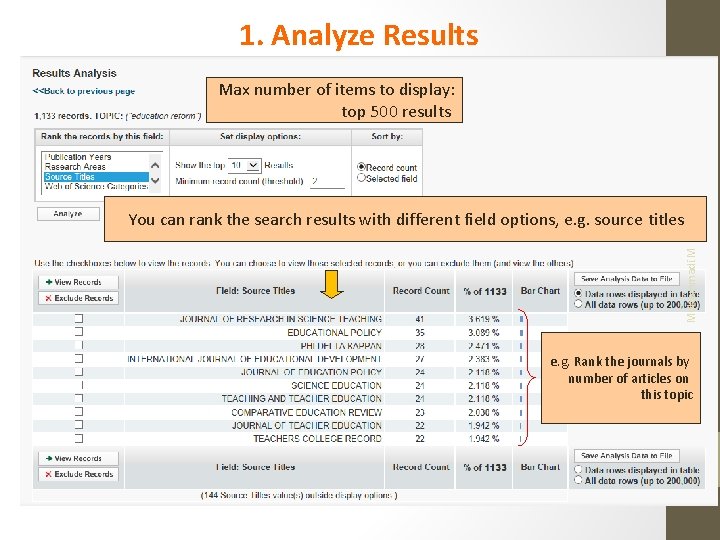Select Web of Science Categories in the list
Viewport: 720px width, 540px height.
(x=96, y=186)
